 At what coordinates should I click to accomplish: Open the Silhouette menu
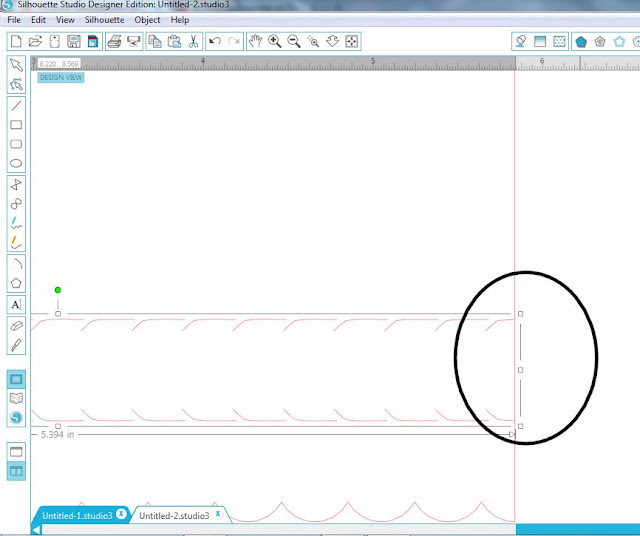click(x=104, y=20)
